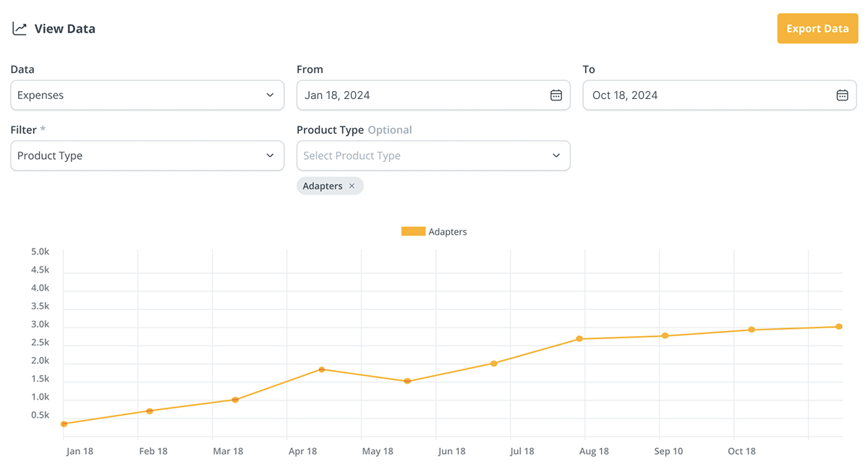
Task: Open the From date calendar icon
Action: point(556,95)
